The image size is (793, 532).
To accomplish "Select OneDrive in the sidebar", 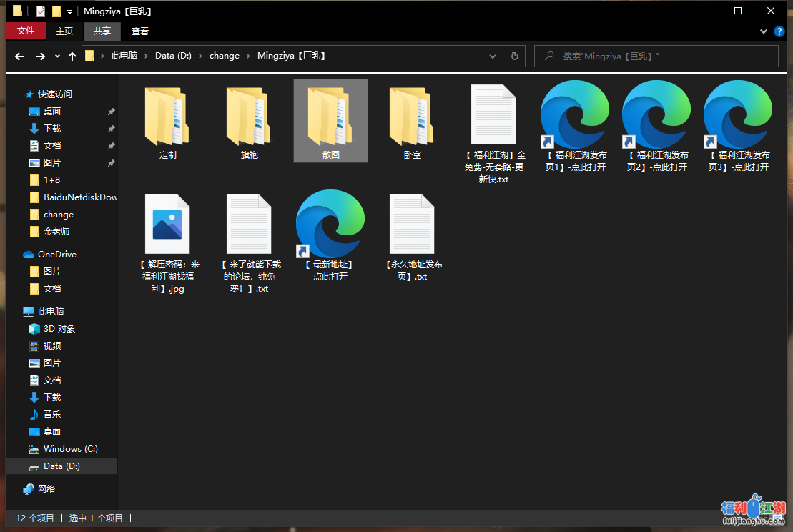I will pyautogui.click(x=56, y=255).
